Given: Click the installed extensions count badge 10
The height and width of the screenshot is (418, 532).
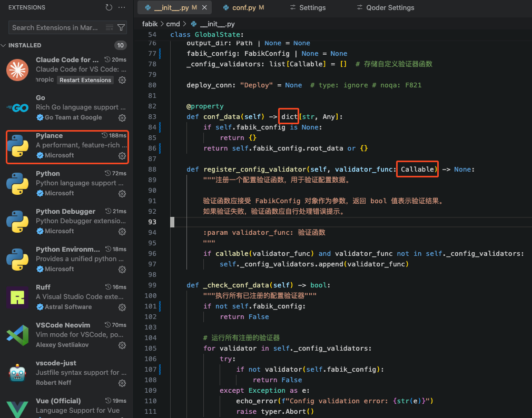Looking at the screenshot, I should (121, 45).
